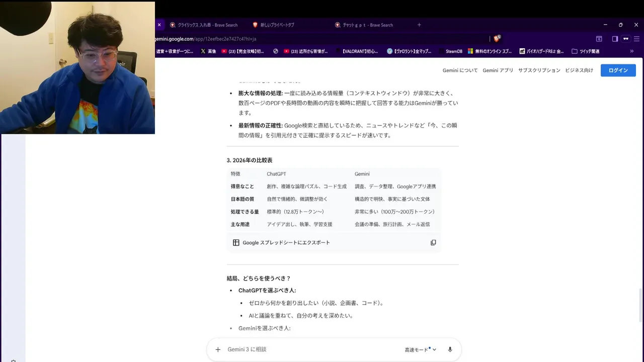
Task: Open the 【VALORANT】初心 bookmark
Action: point(357,51)
